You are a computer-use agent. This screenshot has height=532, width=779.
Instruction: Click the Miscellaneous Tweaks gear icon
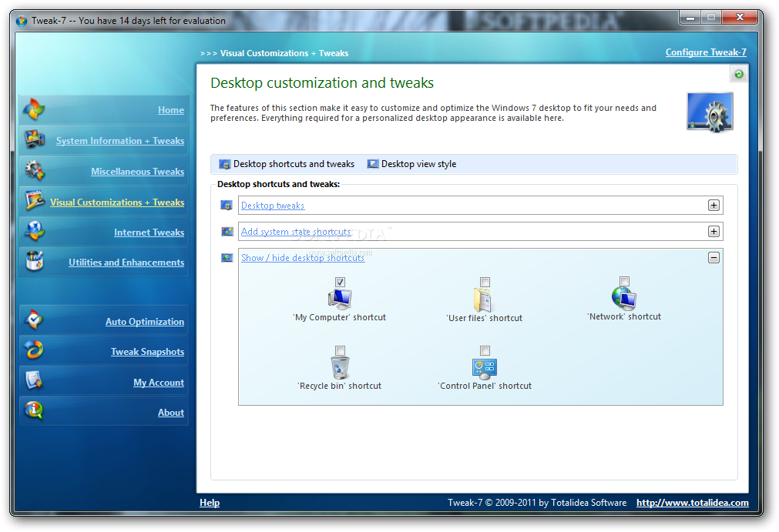coord(34,170)
